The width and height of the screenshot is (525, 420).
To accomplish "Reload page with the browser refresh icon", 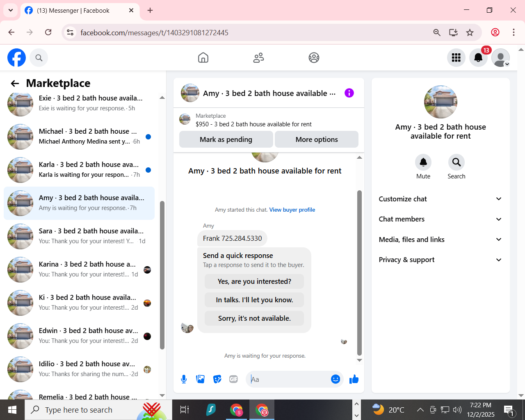I will tap(48, 32).
